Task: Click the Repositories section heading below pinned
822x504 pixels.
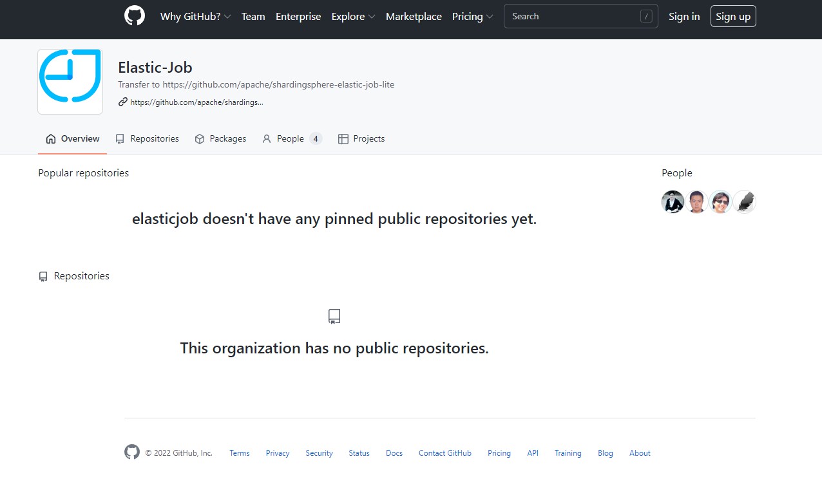Action: [x=81, y=276]
